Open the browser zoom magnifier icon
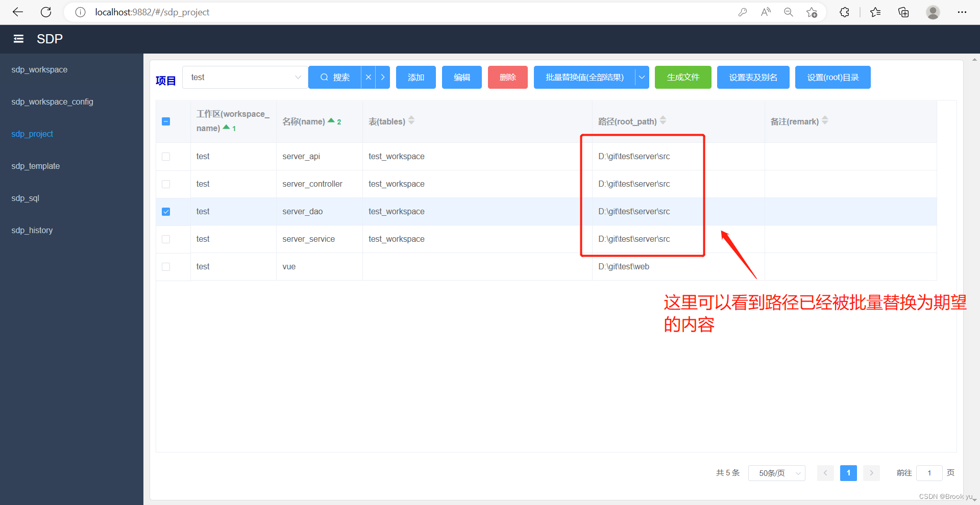This screenshot has width=980, height=505. click(789, 12)
